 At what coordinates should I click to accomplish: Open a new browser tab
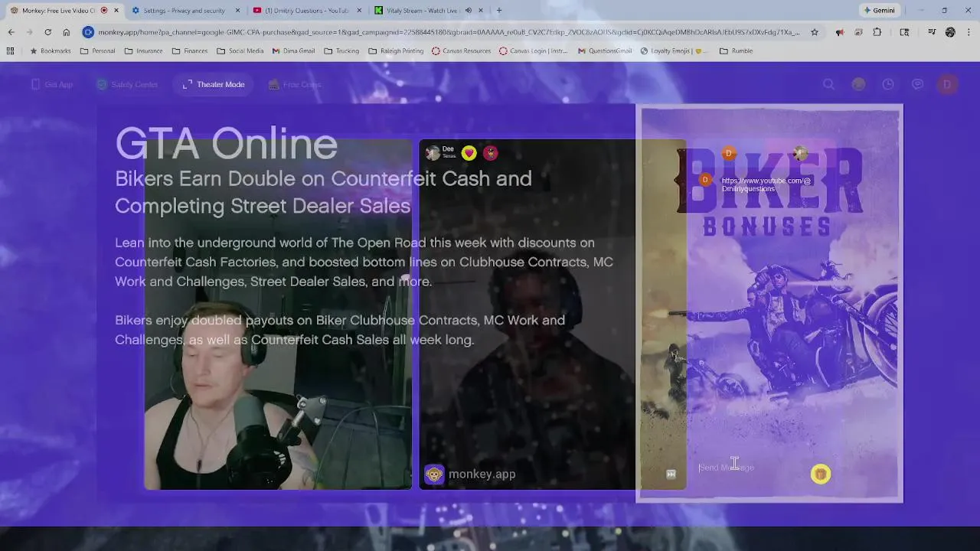click(x=499, y=11)
